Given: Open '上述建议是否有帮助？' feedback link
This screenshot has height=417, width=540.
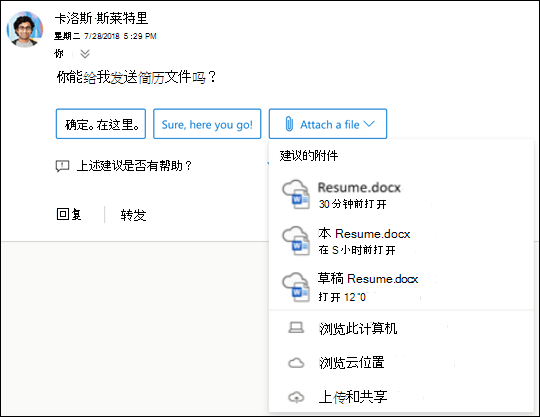Looking at the screenshot, I should point(134,166).
